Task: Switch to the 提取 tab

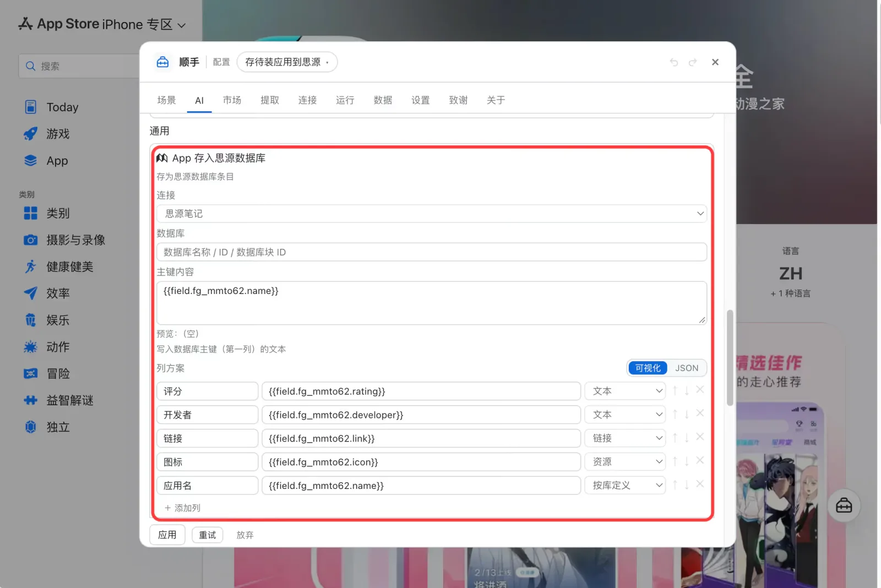Action: tap(270, 100)
